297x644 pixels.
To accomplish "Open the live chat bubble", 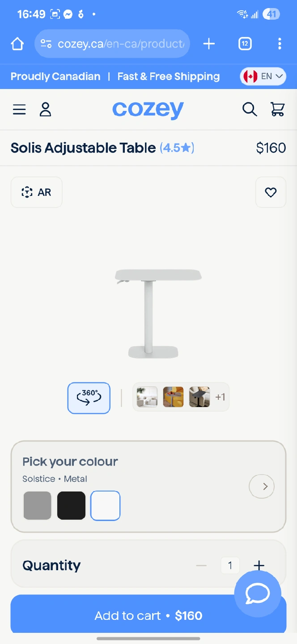I will point(258,593).
